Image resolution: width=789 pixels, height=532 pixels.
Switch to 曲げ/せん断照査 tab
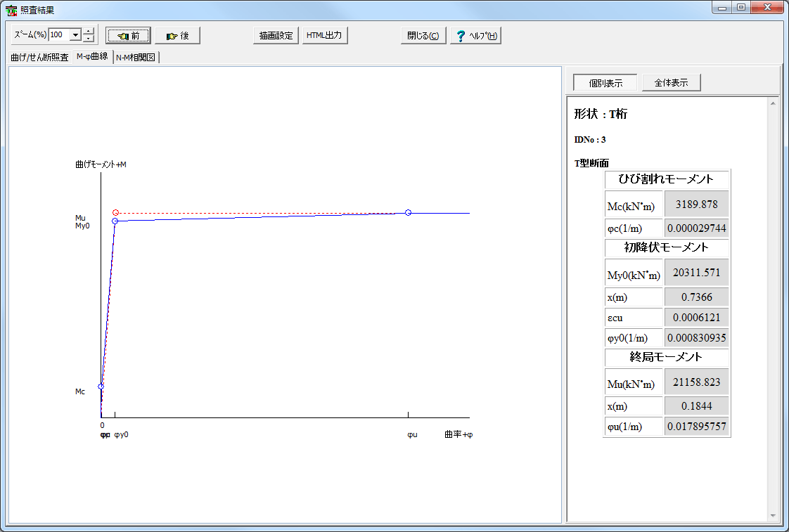tap(40, 58)
